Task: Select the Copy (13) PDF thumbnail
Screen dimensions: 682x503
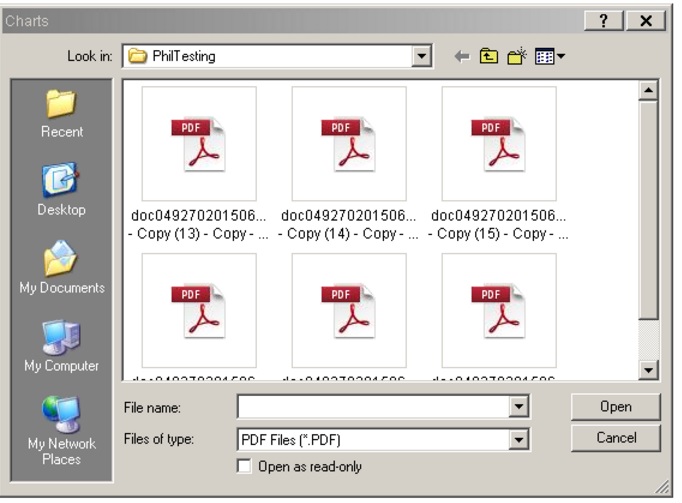Action: click(198, 145)
